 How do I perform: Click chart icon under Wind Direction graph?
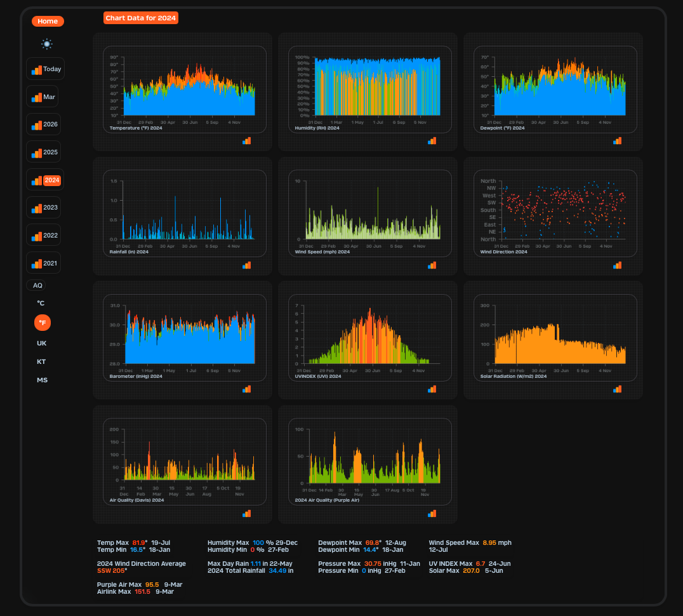pyautogui.click(x=617, y=265)
